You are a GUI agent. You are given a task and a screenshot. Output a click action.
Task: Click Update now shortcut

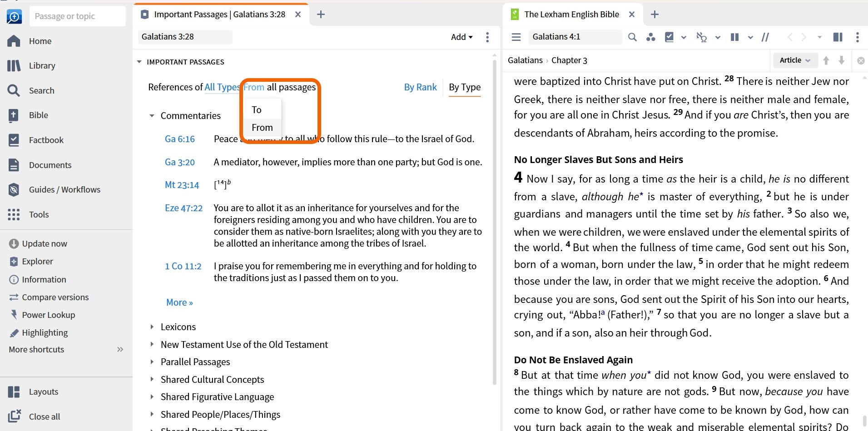point(38,243)
